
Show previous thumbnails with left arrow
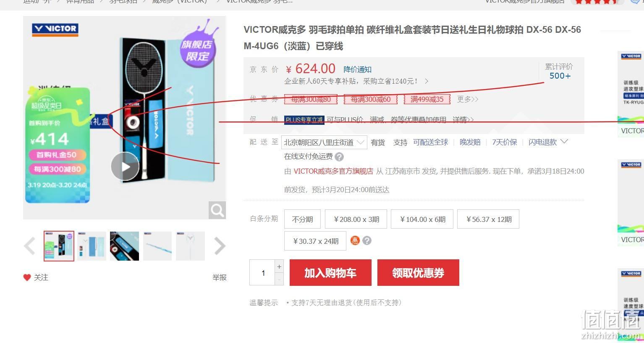pos(29,246)
